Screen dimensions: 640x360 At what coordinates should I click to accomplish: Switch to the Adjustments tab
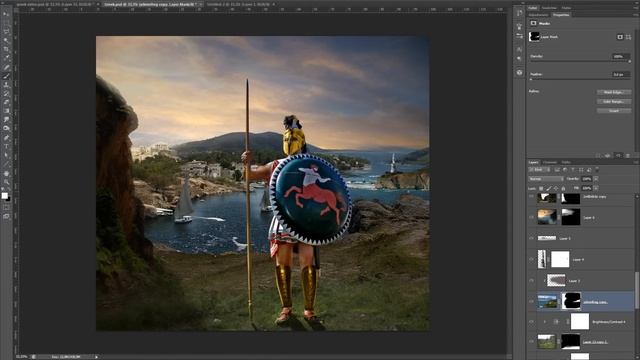pos(538,15)
